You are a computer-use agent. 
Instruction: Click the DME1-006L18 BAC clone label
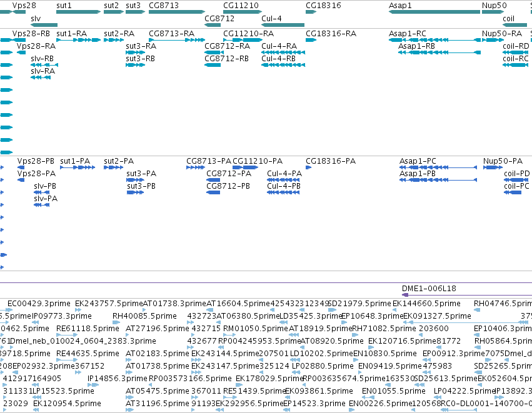pos(429,289)
